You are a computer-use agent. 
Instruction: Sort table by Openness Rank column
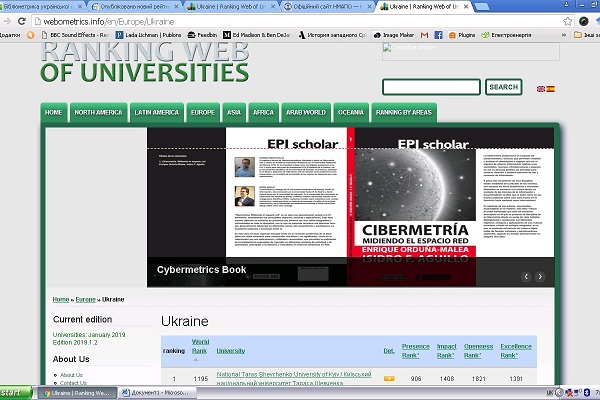478,351
